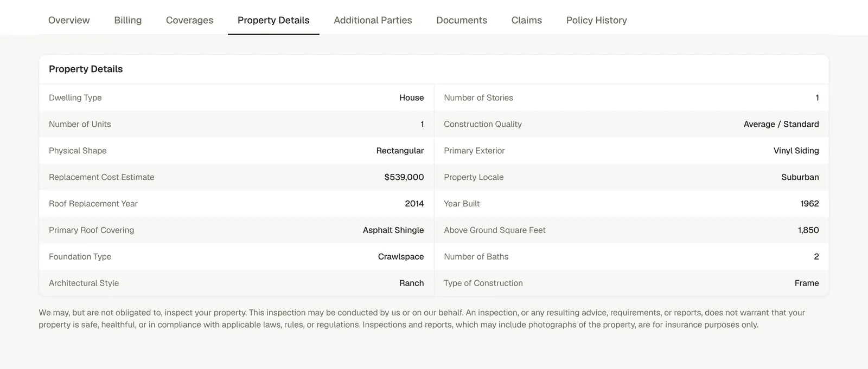
Task: Click the Type of Construction label
Action: coord(483,283)
